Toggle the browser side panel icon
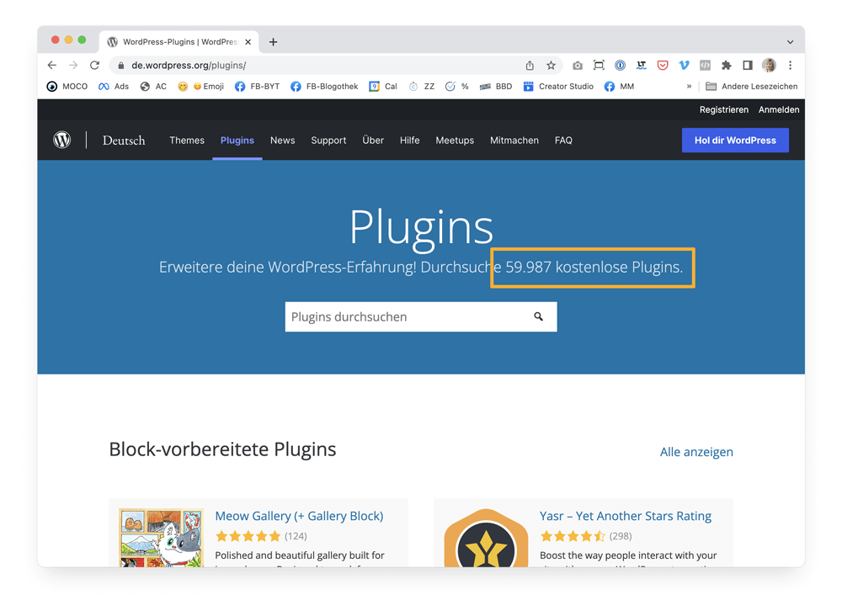The image size is (842, 616). (748, 66)
